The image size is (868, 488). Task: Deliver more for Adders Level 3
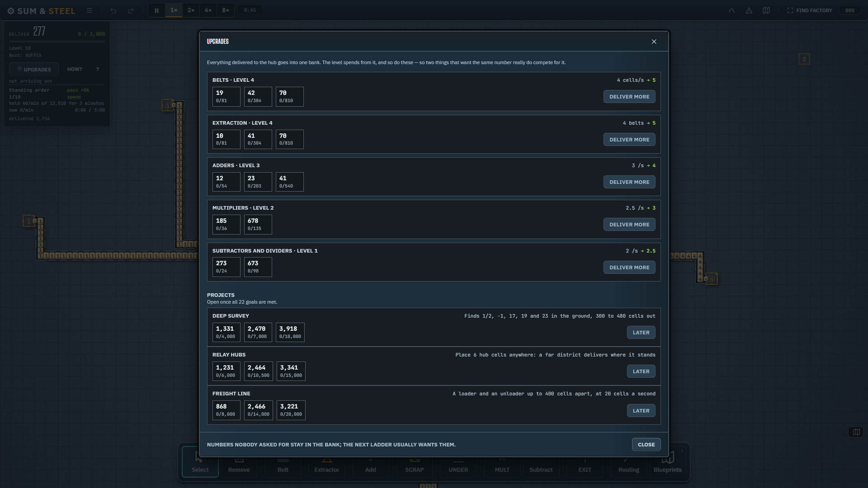coord(629,182)
